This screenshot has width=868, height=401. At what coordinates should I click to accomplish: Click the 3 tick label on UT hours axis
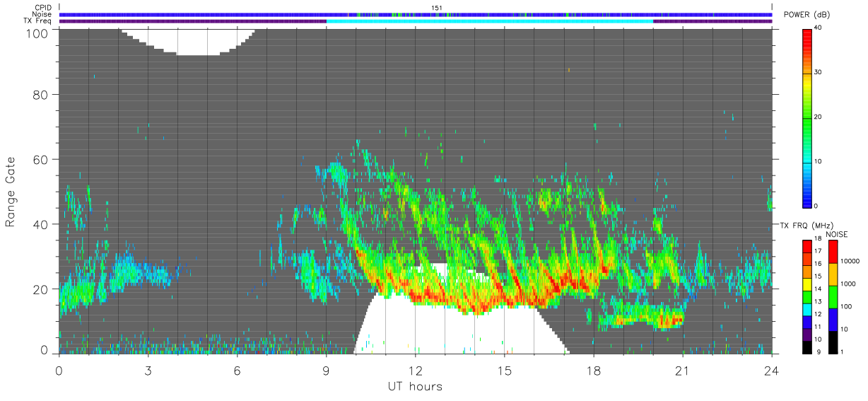click(148, 371)
